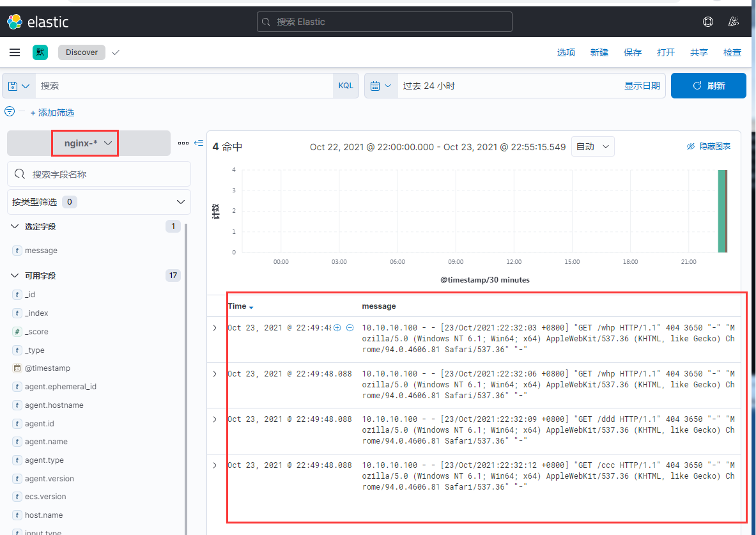Click magnifier in Elastic search box

coord(266,22)
